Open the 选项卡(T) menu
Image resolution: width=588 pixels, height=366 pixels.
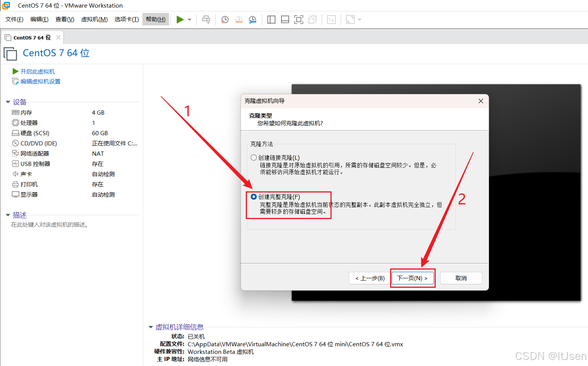(x=127, y=19)
